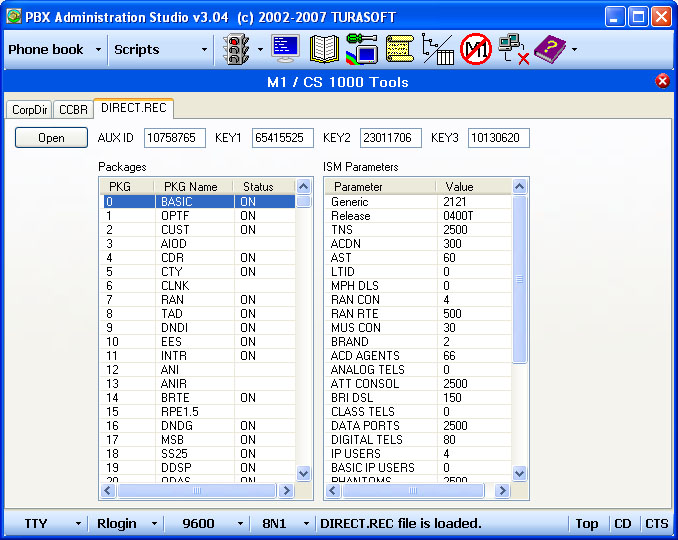
Task: Open the purple help book icon
Action: 550,49
